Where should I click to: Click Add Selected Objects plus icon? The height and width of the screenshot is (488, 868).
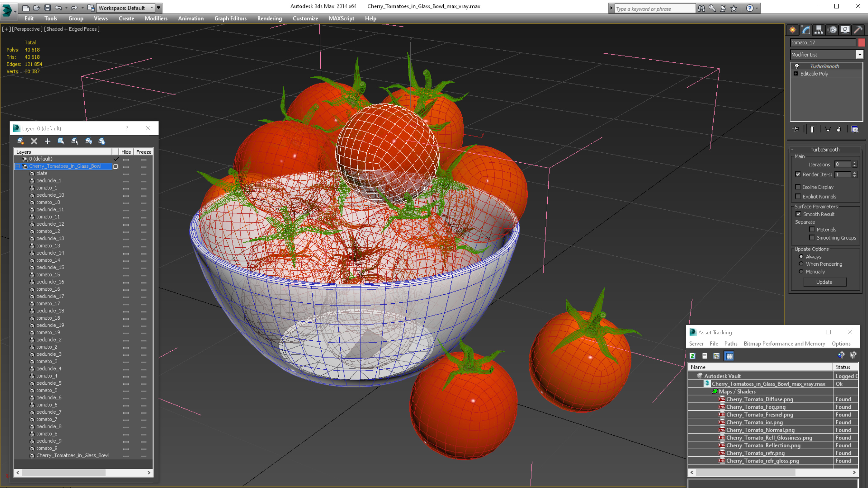[48, 141]
